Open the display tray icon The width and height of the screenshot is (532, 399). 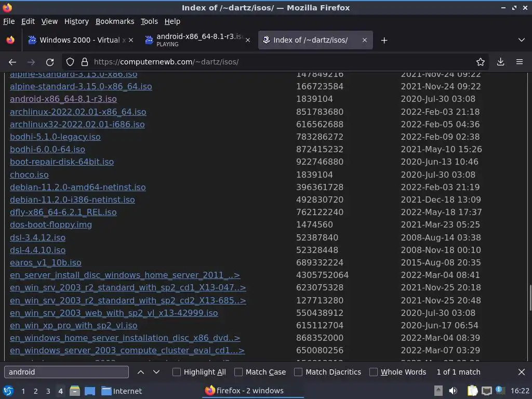486,391
